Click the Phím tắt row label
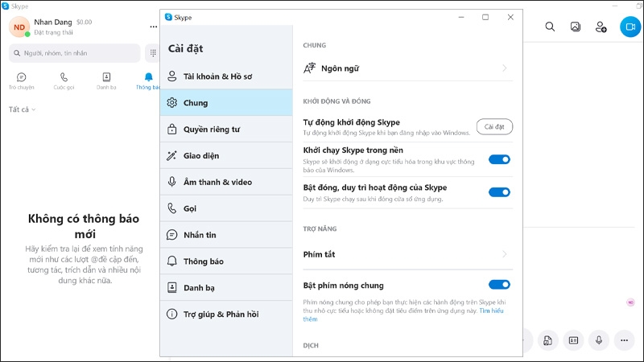The image size is (644, 362). 319,254
